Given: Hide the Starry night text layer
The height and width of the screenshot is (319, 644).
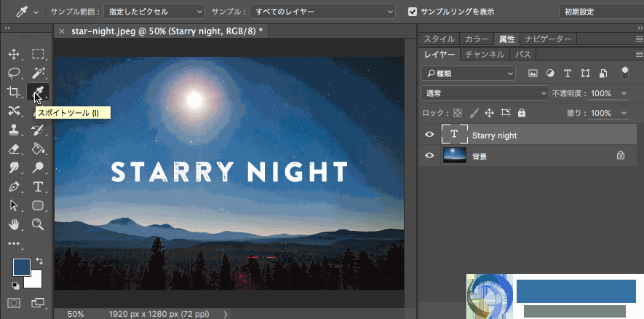Looking at the screenshot, I should [x=429, y=134].
